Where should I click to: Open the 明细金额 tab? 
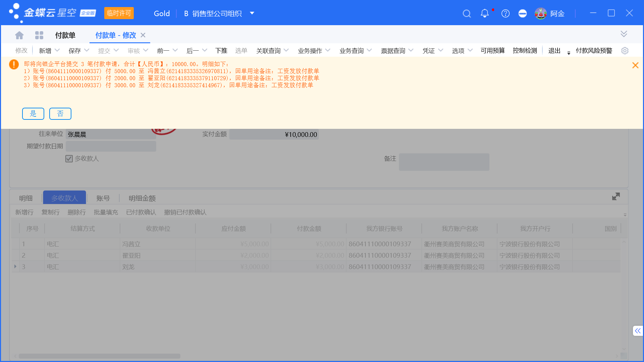click(x=142, y=198)
